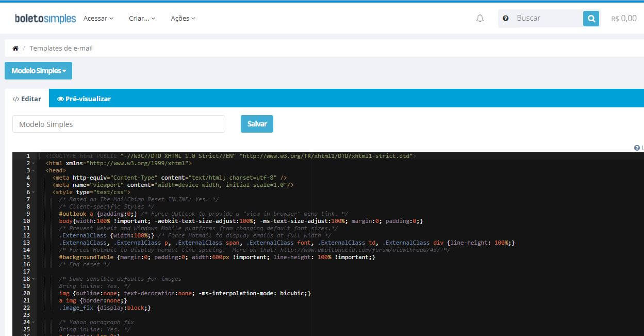The width and height of the screenshot is (644, 336).
Task: Click the help question-mark icon beside Buscar
Action: [x=505, y=18]
